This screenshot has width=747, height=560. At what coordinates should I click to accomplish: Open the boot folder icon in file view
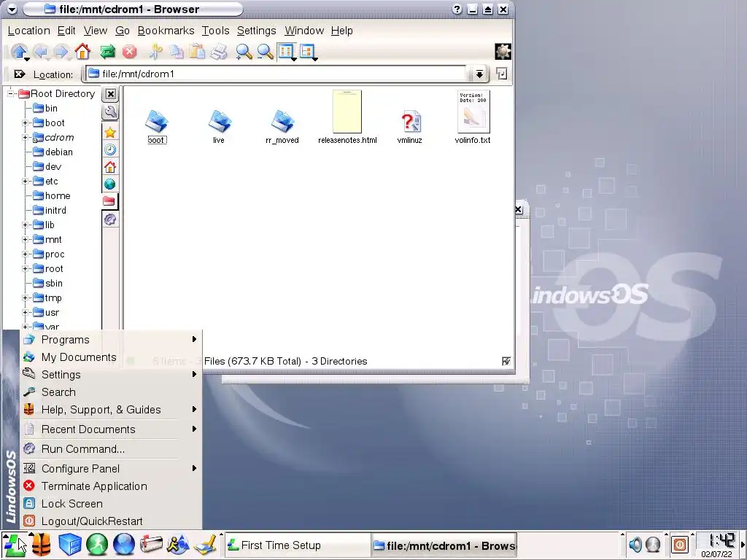pyautogui.click(x=157, y=121)
